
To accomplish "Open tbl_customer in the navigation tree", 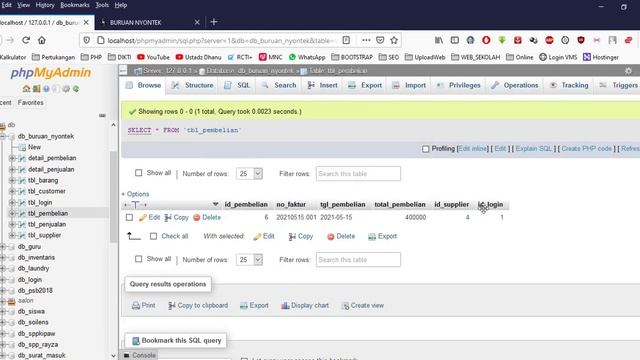I will (47, 191).
